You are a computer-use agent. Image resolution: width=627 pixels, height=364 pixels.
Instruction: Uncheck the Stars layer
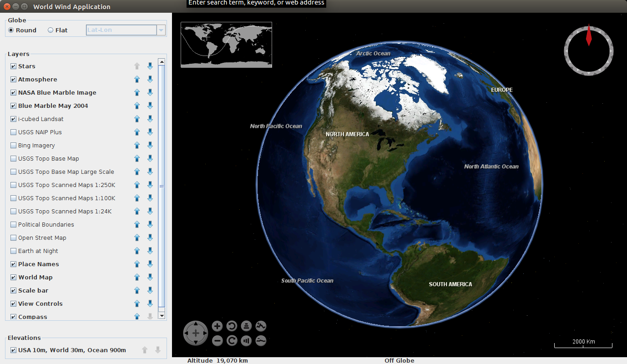[13, 66]
